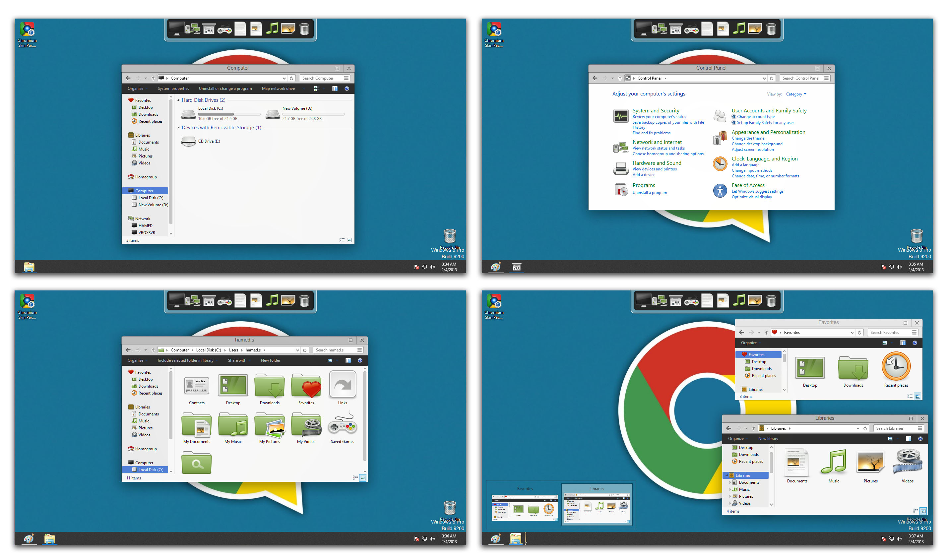Select the Uninstall or change a program option
This screenshot has width=946, height=560.
(x=225, y=89)
